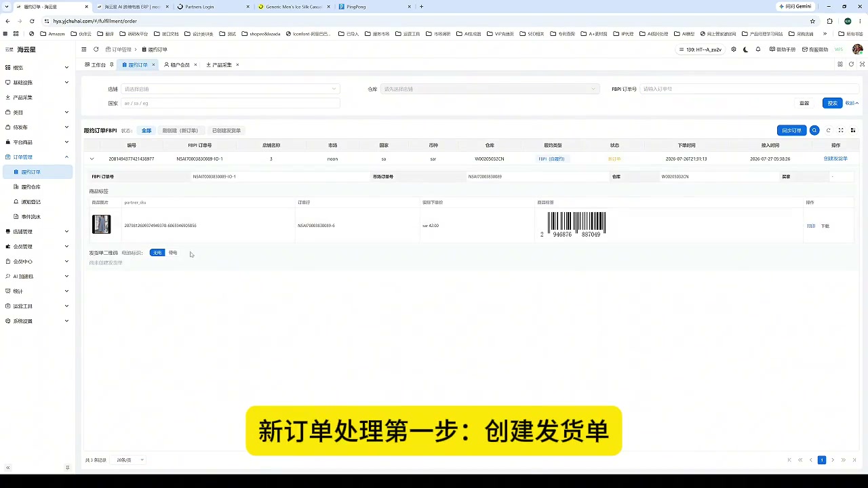Screen dimensions: 868x488
Task: Filter status by 已创建发货单
Action: tap(226, 130)
